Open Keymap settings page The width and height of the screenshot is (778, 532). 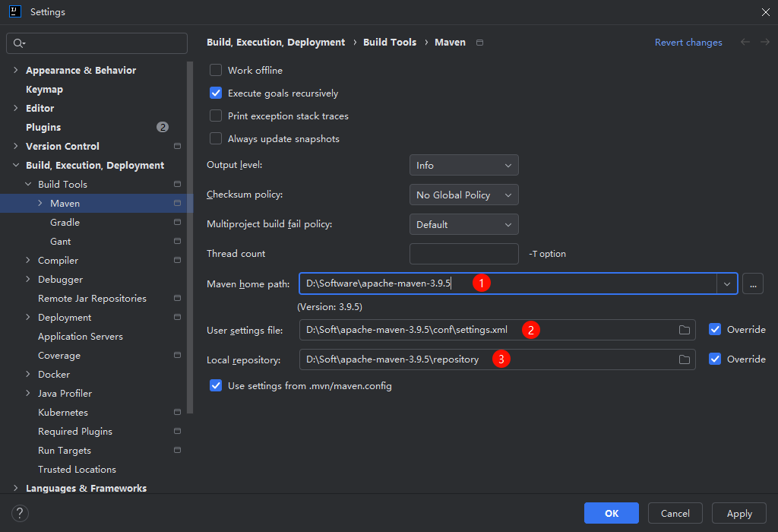[44, 89]
